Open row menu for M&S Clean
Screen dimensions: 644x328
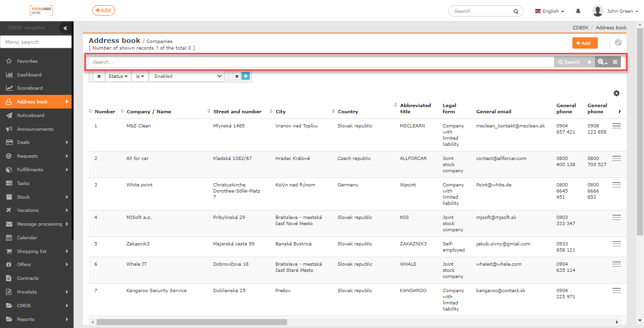pos(616,126)
